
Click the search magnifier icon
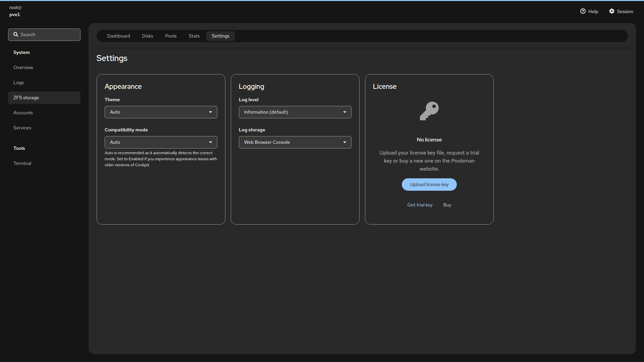[16, 35]
